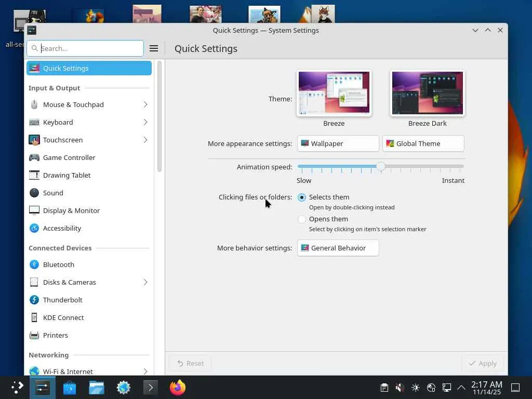Open clipboard tray icon

click(x=384, y=387)
